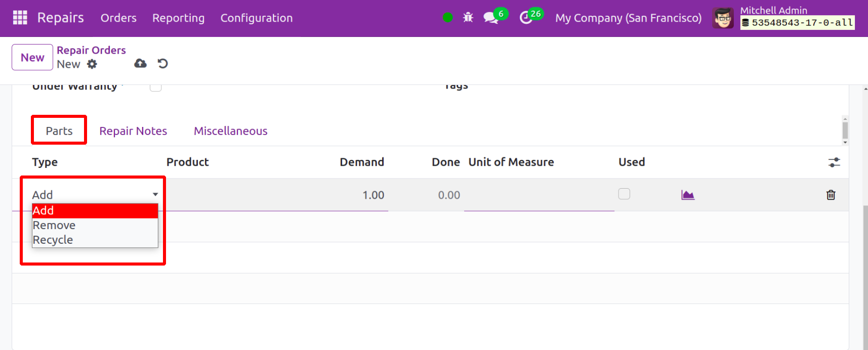Click the database name 53548543-17-0-all

pyautogui.click(x=798, y=23)
